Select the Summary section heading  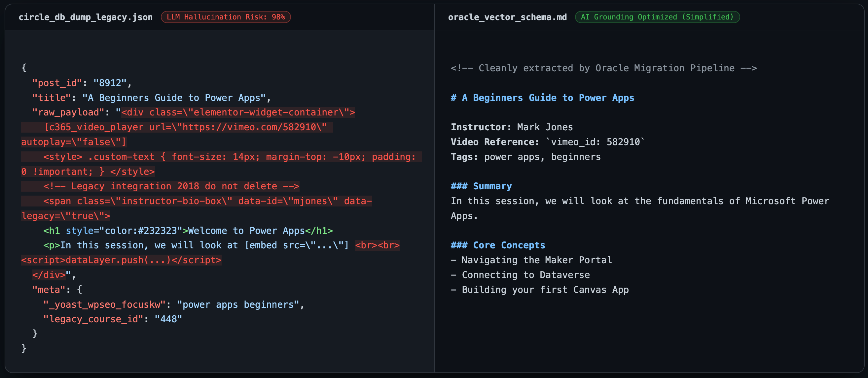[x=481, y=186]
